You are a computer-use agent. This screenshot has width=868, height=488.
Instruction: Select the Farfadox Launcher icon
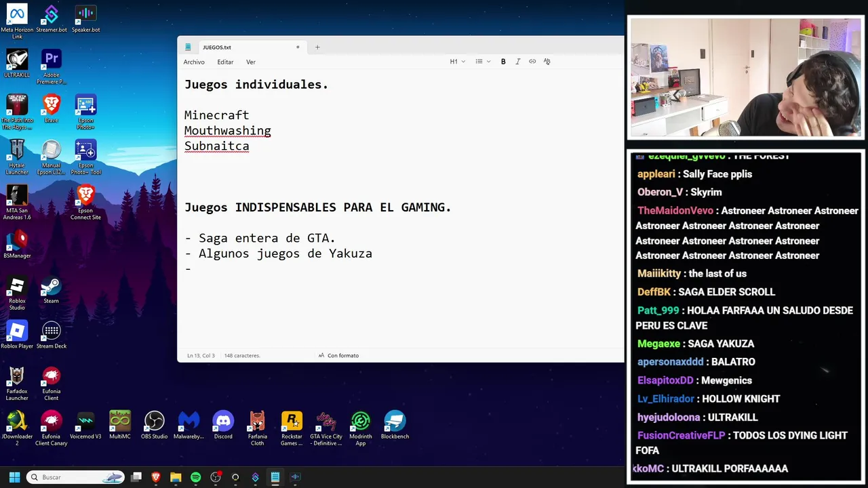click(x=17, y=383)
